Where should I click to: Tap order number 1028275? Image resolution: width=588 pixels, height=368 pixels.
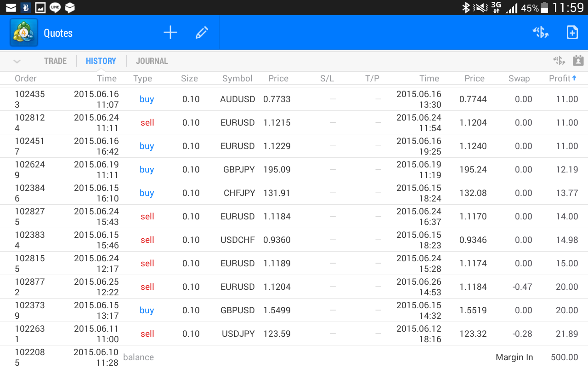[30, 216]
